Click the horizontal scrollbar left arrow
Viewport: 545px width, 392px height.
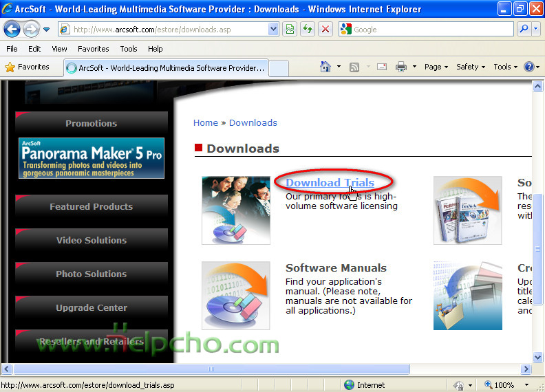click(x=6, y=369)
